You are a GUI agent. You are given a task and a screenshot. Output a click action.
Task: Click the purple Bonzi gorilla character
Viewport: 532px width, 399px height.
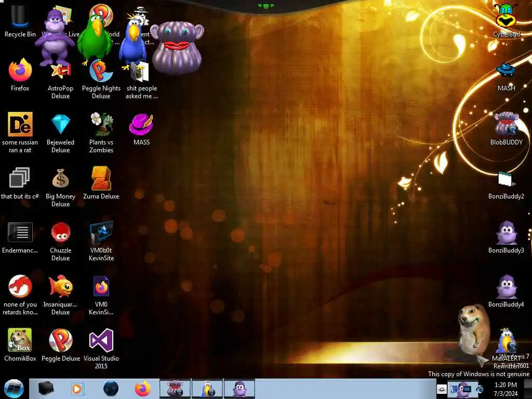click(x=54, y=37)
